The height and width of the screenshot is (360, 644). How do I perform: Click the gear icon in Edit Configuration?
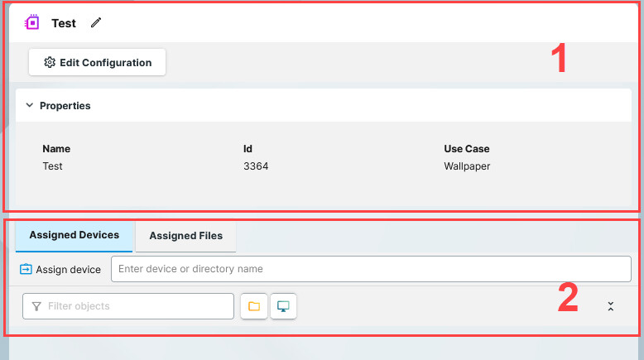(50, 63)
